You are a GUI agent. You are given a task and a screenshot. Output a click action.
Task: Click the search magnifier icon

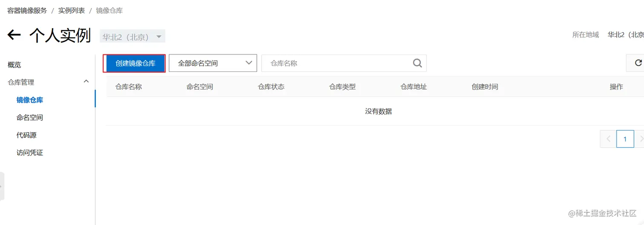(x=417, y=63)
